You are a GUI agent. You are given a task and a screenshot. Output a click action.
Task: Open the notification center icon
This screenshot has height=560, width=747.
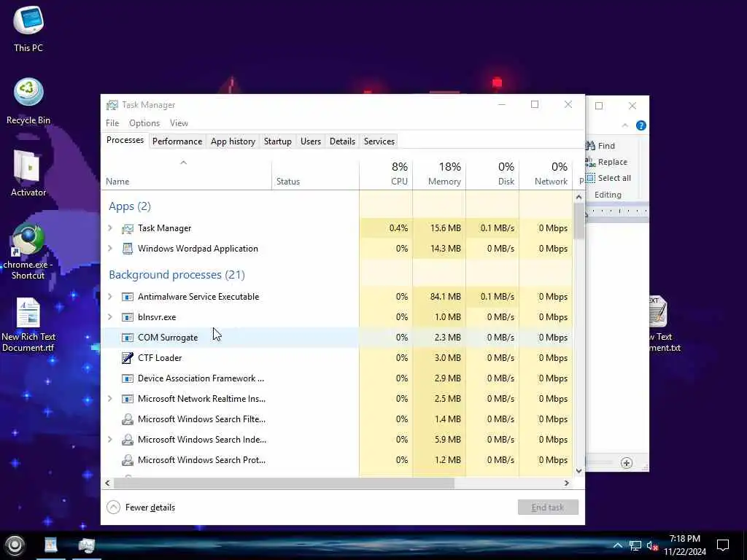click(x=723, y=545)
